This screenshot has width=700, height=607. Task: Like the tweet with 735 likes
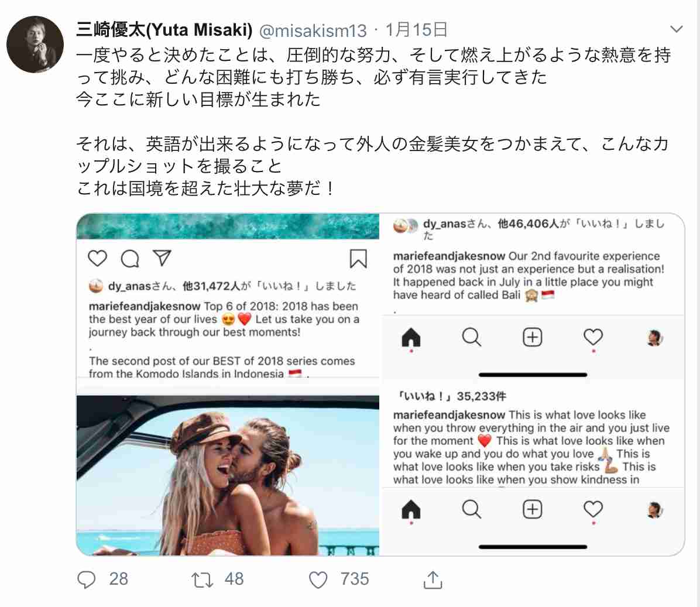pyautogui.click(x=318, y=579)
